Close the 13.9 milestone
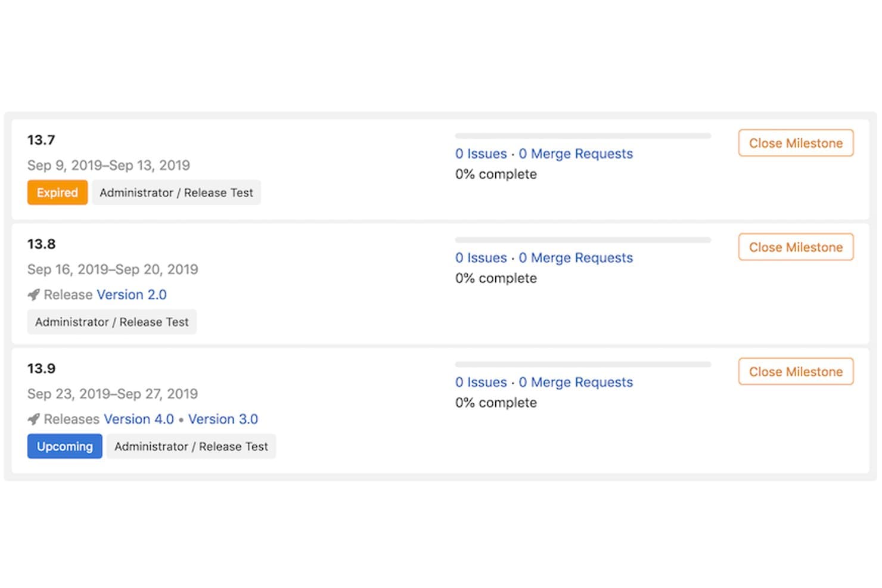The height and width of the screenshot is (588, 882). (x=796, y=372)
